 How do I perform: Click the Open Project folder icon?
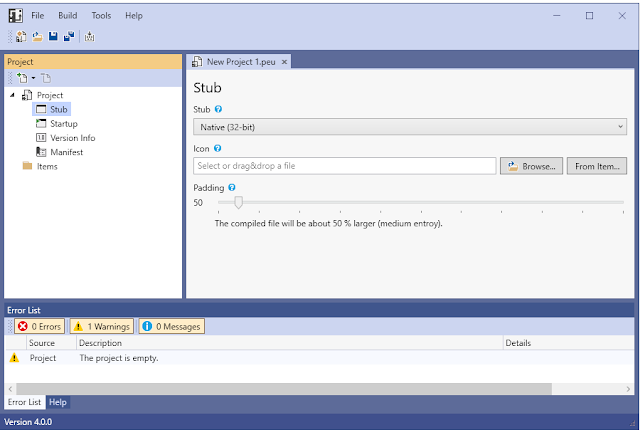[37, 37]
